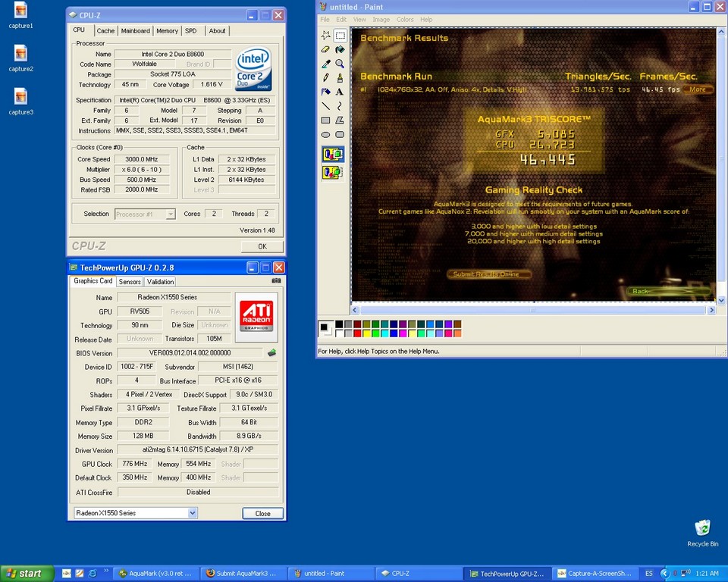This screenshot has width=728, height=582.
Task: Switch to the Validation tab in GPU-Z
Action: [x=160, y=282]
